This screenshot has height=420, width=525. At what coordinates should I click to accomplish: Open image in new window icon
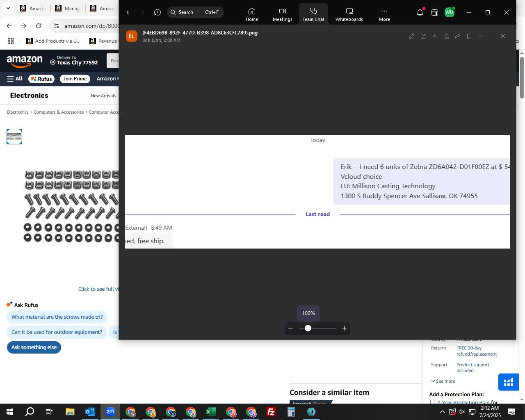click(x=423, y=36)
